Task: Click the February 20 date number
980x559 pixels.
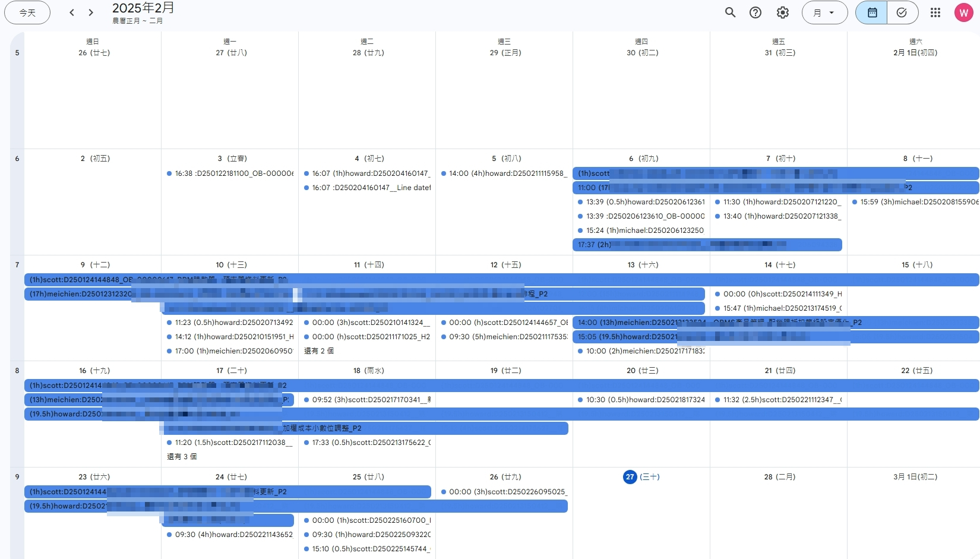Action: [x=631, y=371]
